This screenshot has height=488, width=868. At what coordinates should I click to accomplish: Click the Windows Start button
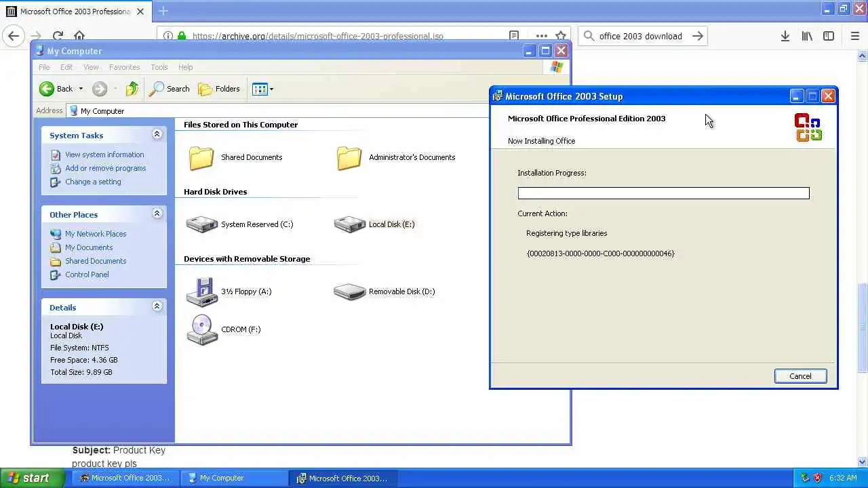(x=31, y=478)
